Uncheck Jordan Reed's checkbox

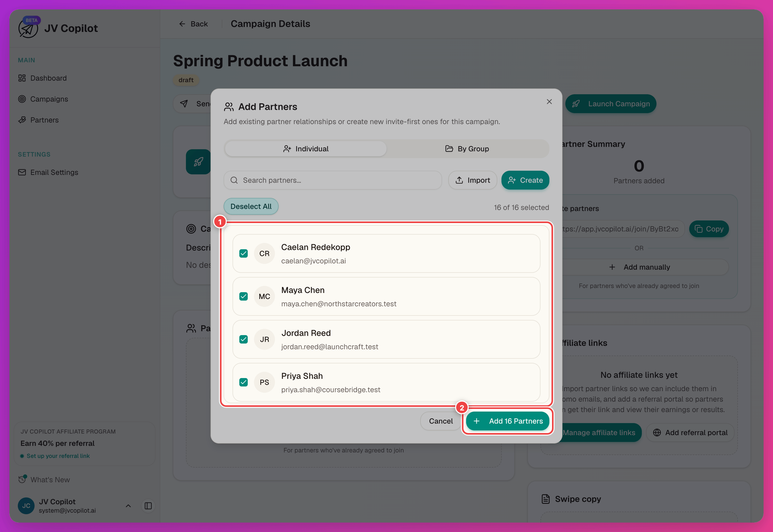pos(244,339)
